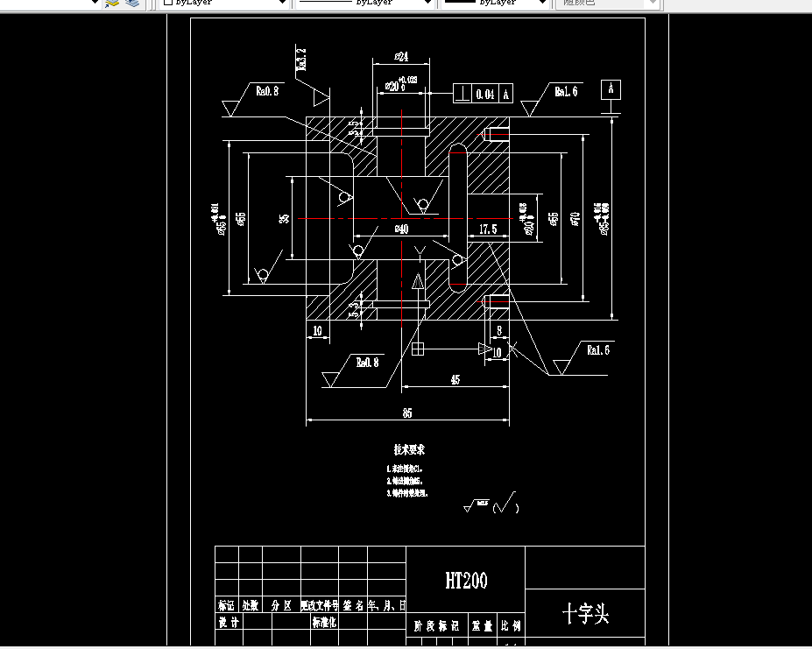Click the 0.04 perpendicularity tolerance value

click(485, 95)
